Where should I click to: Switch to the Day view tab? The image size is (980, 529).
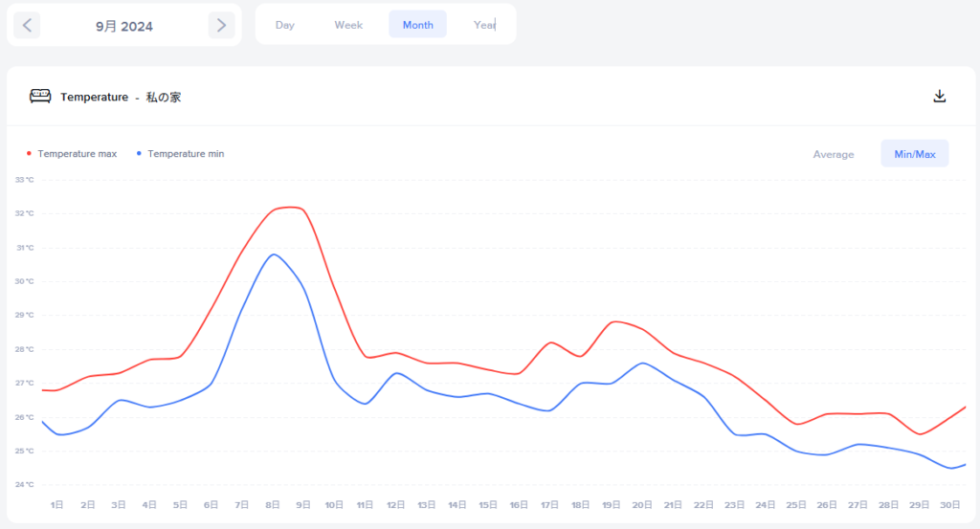285,25
